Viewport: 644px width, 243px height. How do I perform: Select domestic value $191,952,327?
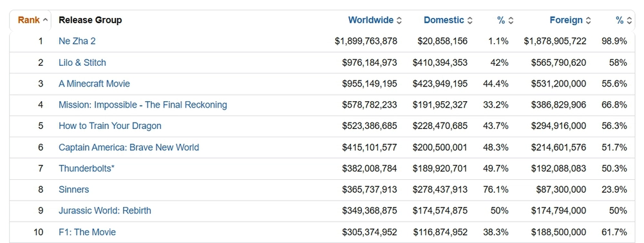(x=440, y=105)
